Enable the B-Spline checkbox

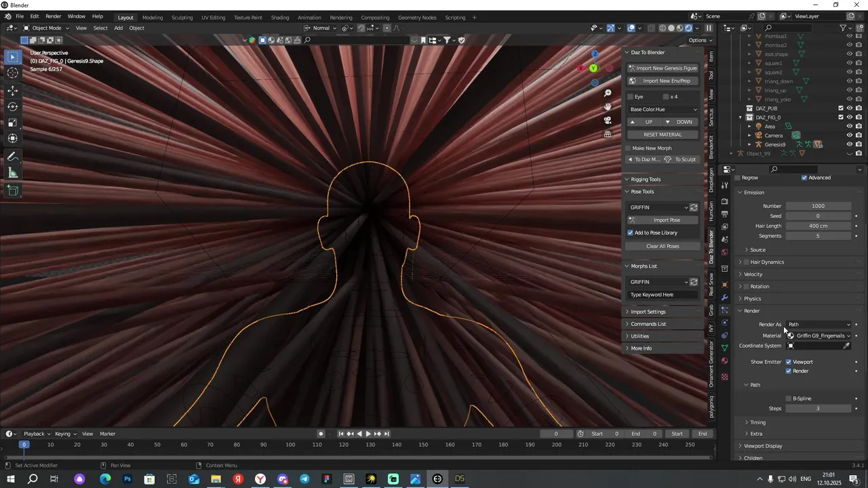click(x=789, y=399)
